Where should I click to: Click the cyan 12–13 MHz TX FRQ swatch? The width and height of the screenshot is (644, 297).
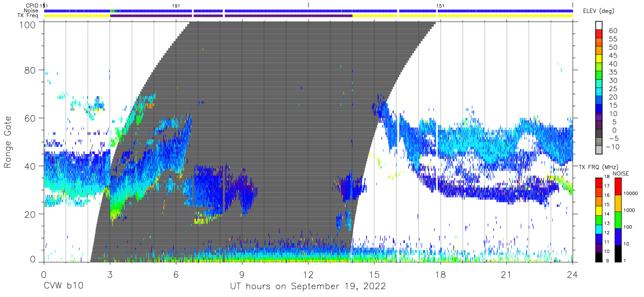598,229
